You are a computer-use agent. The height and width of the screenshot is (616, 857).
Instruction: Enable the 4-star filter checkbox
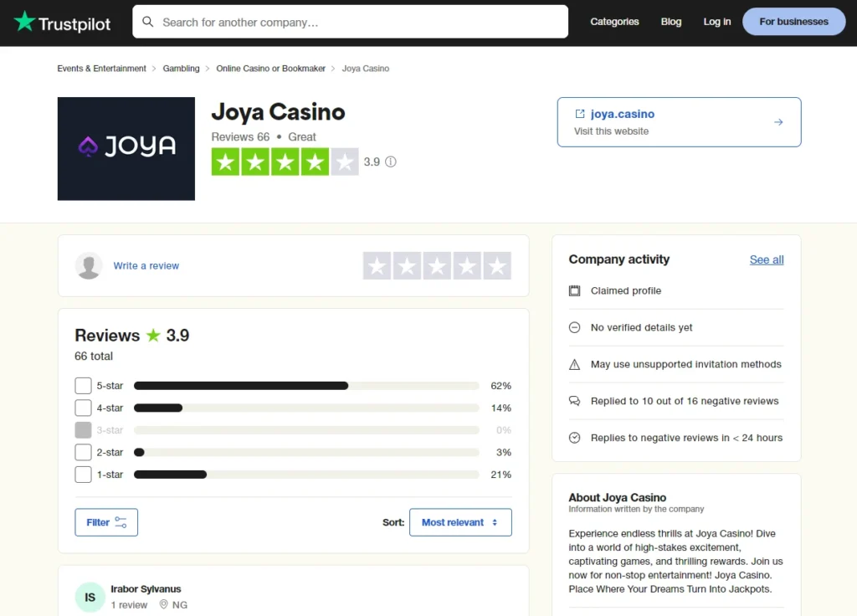click(84, 408)
